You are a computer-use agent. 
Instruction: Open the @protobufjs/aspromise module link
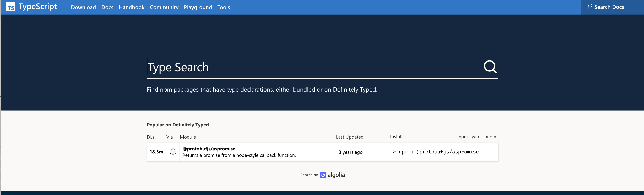click(x=209, y=149)
